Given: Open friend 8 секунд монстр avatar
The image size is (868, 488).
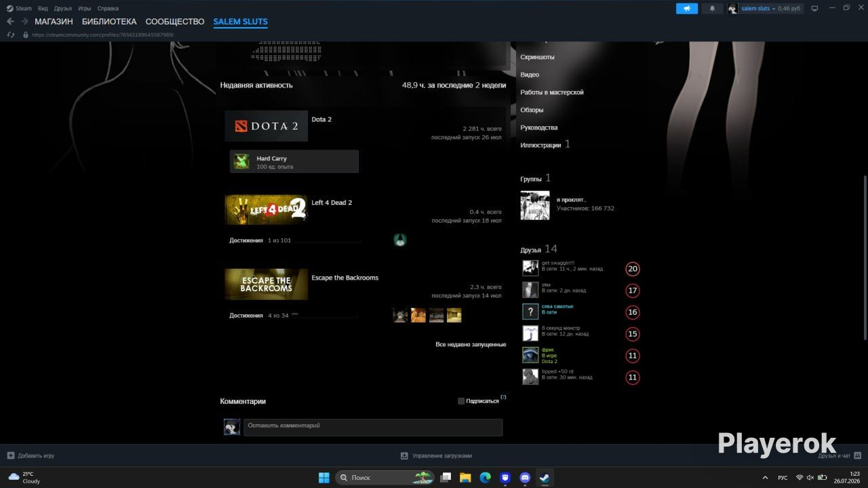Looking at the screenshot, I should tap(530, 333).
